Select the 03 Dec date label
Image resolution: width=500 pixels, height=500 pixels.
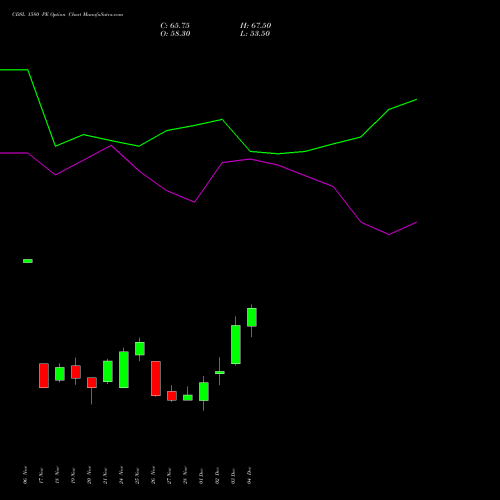pos(233,475)
